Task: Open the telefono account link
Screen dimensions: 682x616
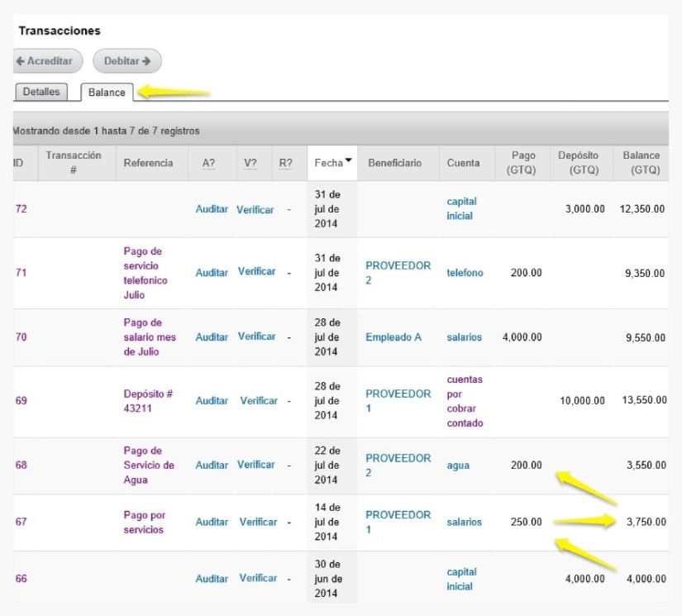Action: click(x=465, y=273)
